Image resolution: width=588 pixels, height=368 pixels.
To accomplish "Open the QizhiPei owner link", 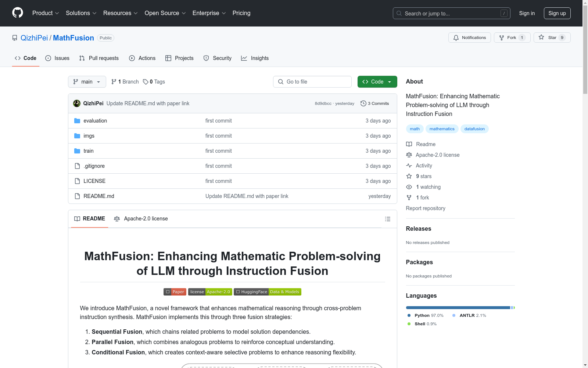I will [34, 38].
